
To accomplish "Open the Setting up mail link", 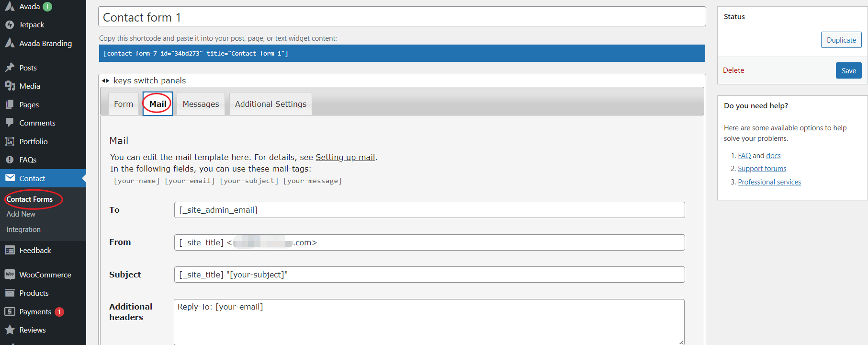I will [345, 157].
